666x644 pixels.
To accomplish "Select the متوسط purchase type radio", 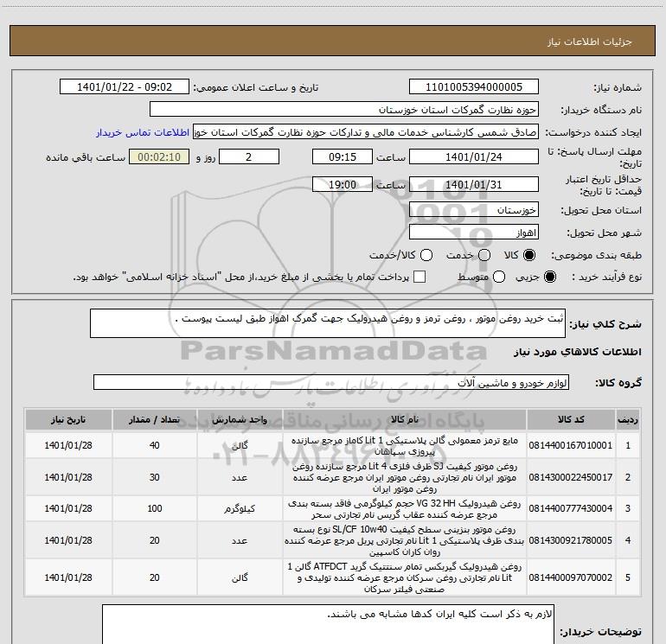I will [x=499, y=277].
